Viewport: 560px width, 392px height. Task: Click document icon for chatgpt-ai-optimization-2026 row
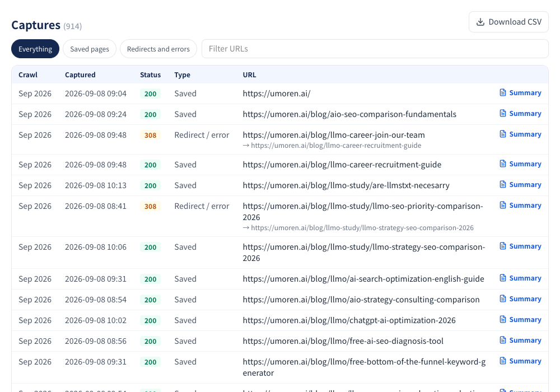coord(503,319)
